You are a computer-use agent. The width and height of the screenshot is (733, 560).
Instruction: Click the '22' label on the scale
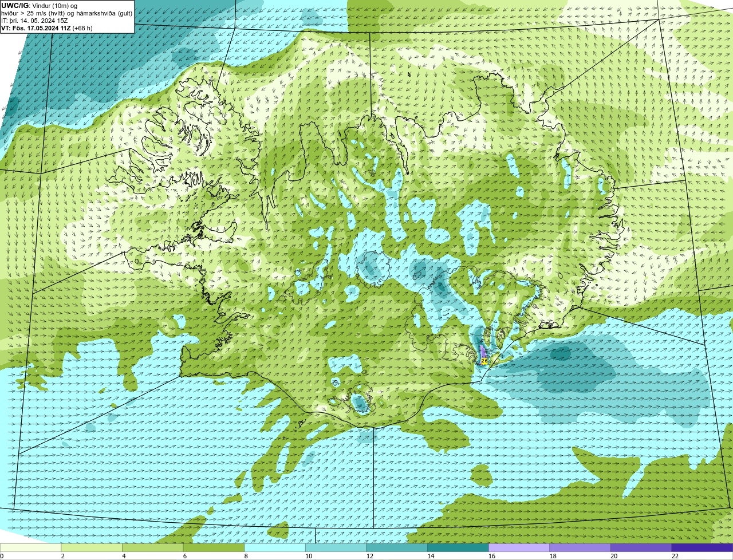click(675, 556)
